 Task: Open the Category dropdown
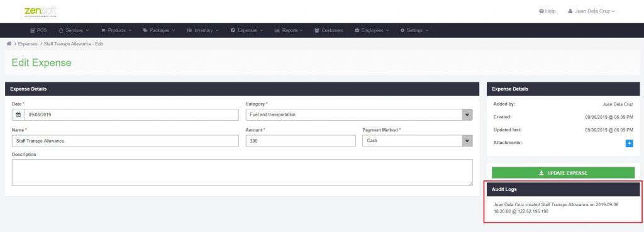[x=359, y=114]
